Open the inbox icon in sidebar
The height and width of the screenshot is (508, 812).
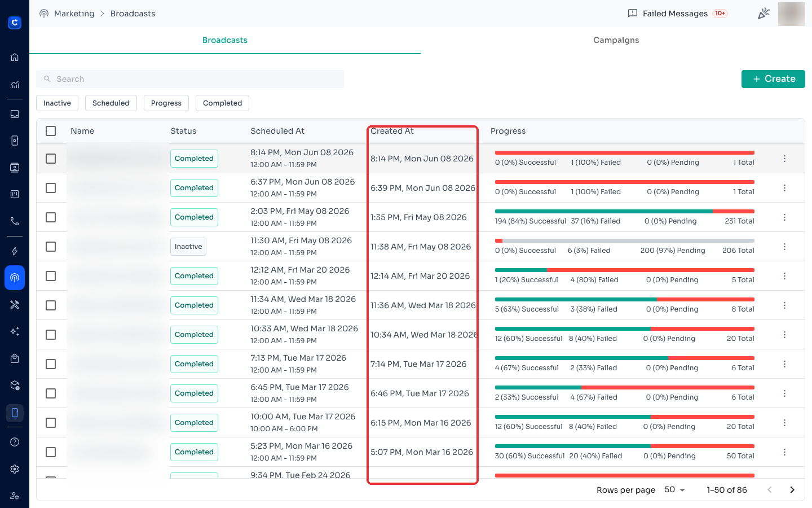15,114
